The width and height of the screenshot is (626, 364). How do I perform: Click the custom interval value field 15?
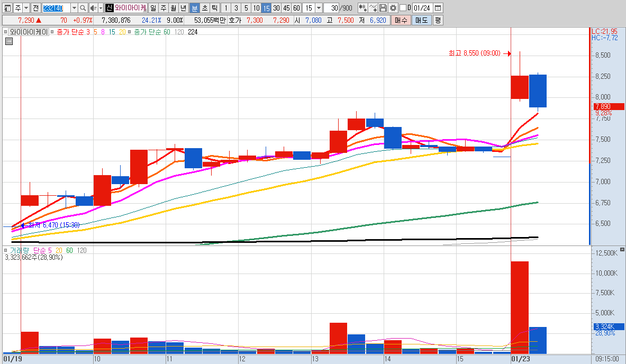[309, 8]
